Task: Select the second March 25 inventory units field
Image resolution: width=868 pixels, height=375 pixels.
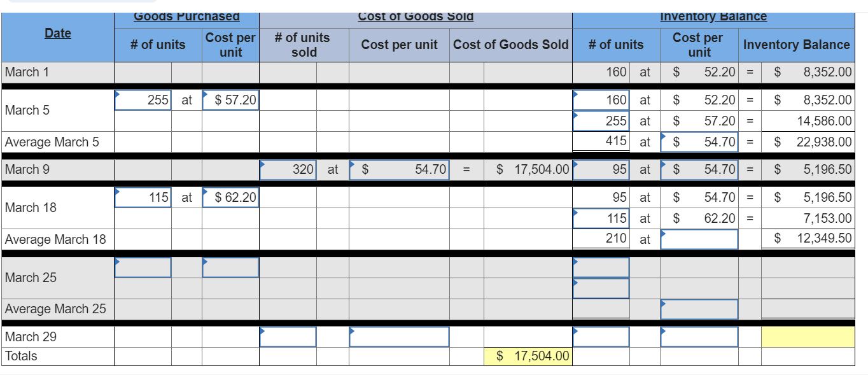Action: tap(601, 288)
